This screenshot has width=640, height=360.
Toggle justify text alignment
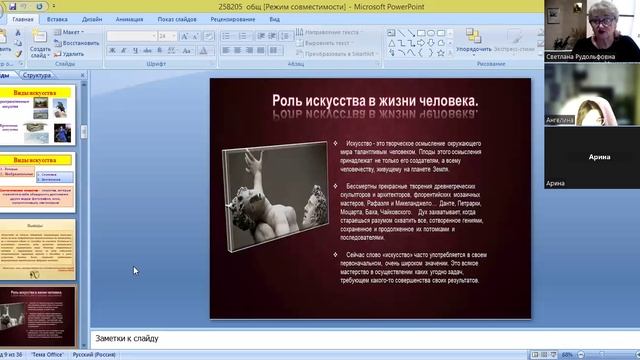click(x=261, y=51)
